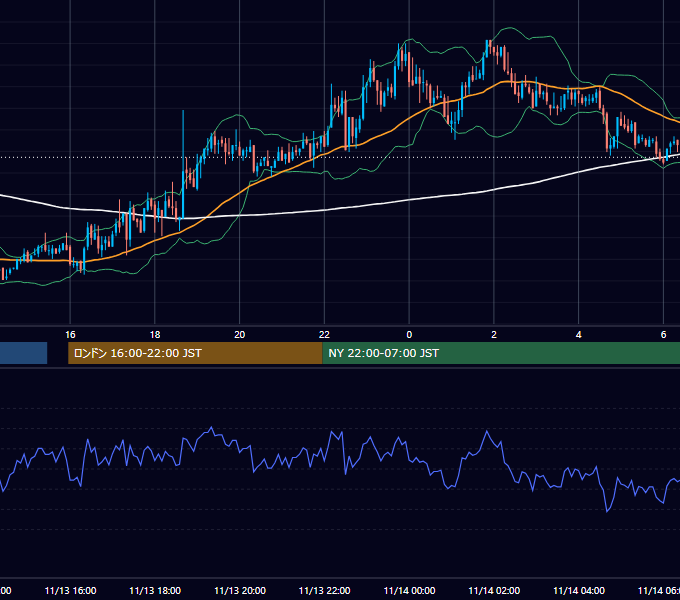The height and width of the screenshot is (600, 680).
Task: Click the 11/13 22:00 date label
Action: point(324,591)
